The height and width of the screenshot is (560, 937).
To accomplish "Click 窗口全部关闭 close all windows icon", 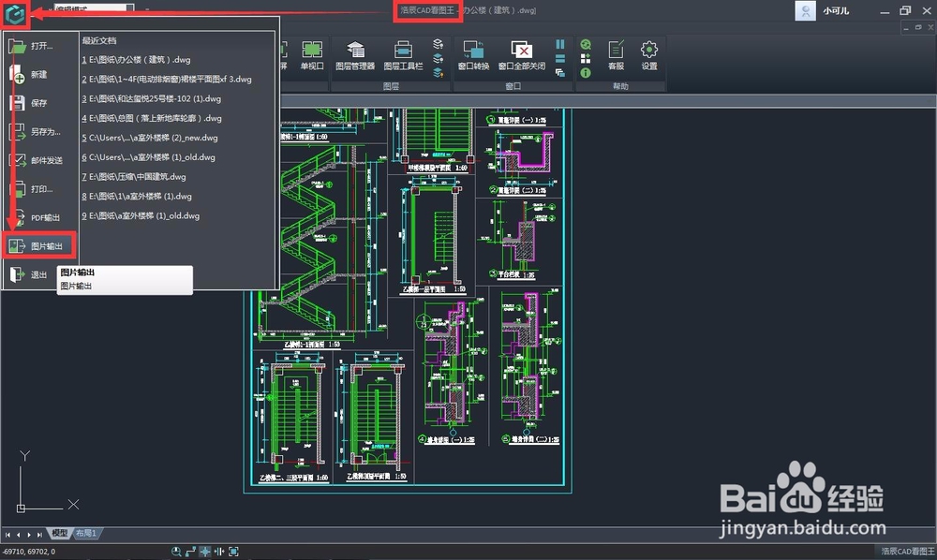I will 521,55.
